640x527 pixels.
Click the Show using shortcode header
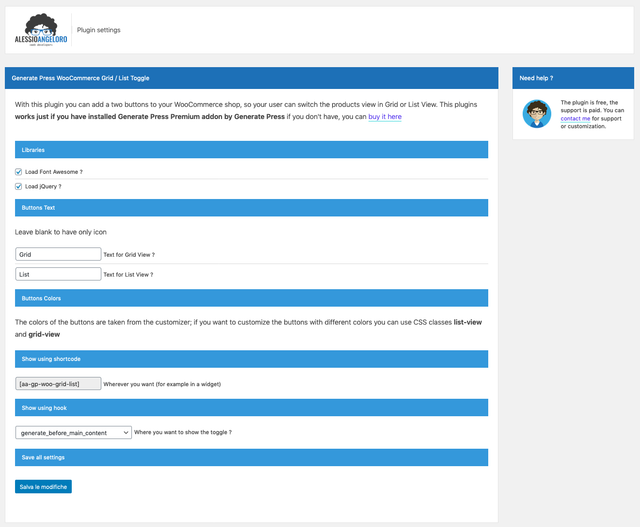point(251,359)
